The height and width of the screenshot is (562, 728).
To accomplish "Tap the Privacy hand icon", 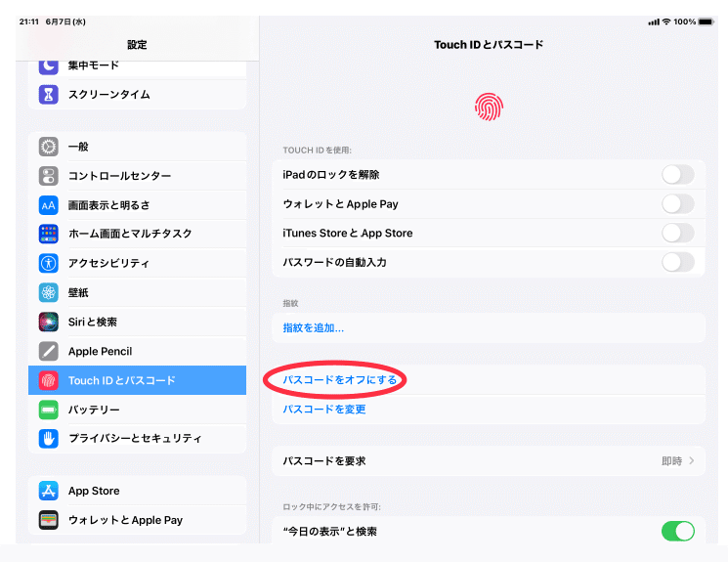I will [48, 439].
